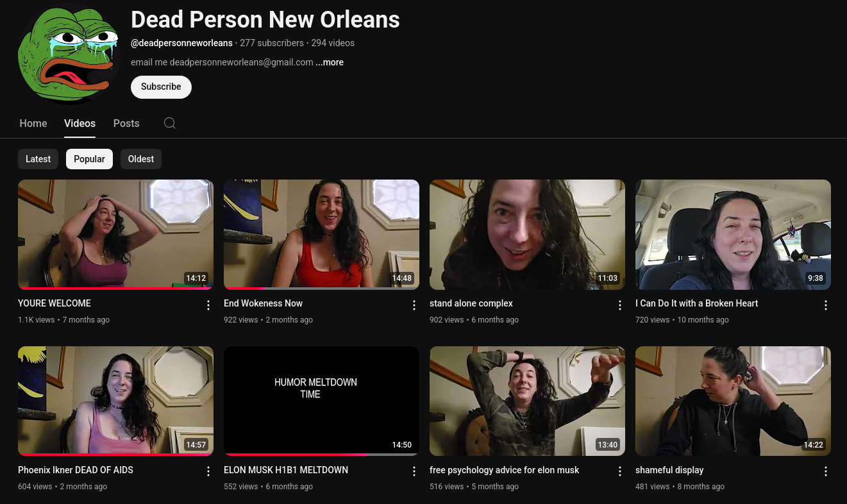Open End Wokeness Now title link
This screenshot has height=504, width=847.
263,303
